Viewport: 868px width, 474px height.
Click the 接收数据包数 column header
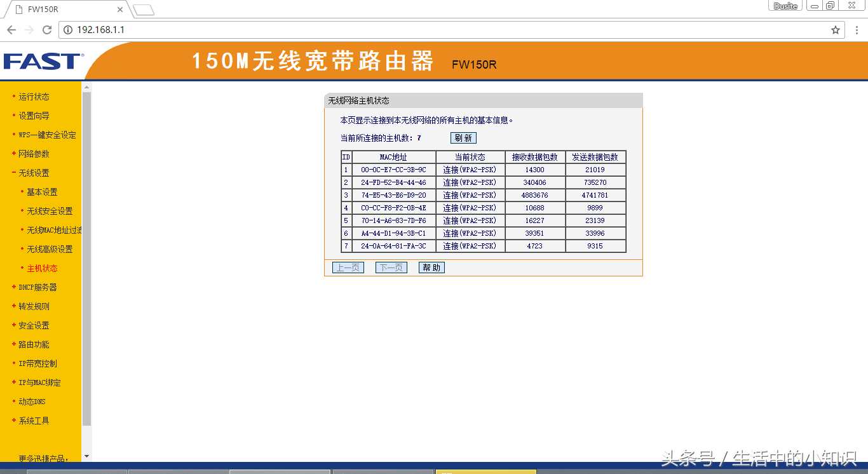point(535,157)
